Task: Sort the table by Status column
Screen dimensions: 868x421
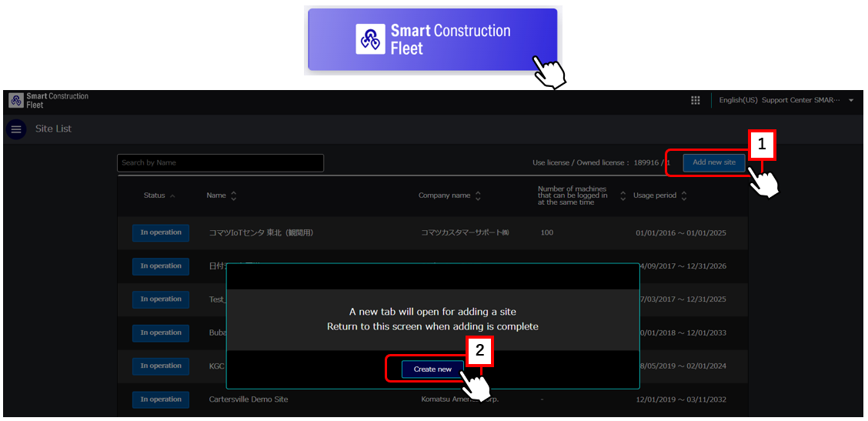Action: [159, 195]
